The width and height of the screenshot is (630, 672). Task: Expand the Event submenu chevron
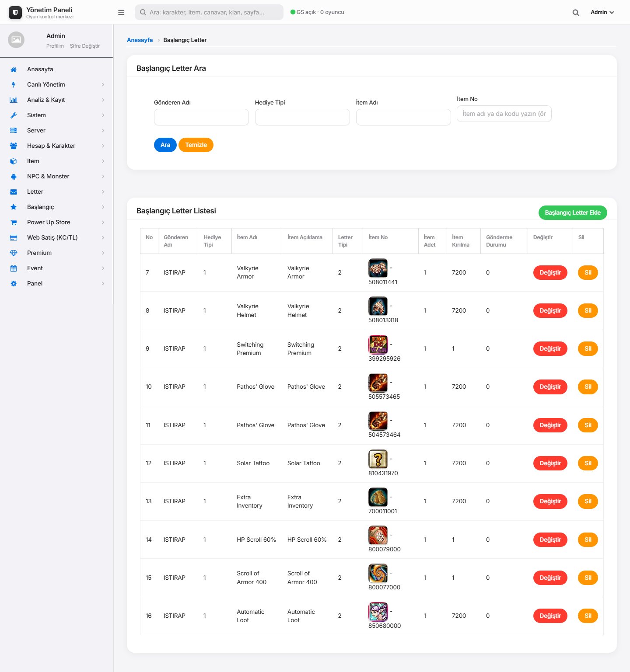point(103,268)
